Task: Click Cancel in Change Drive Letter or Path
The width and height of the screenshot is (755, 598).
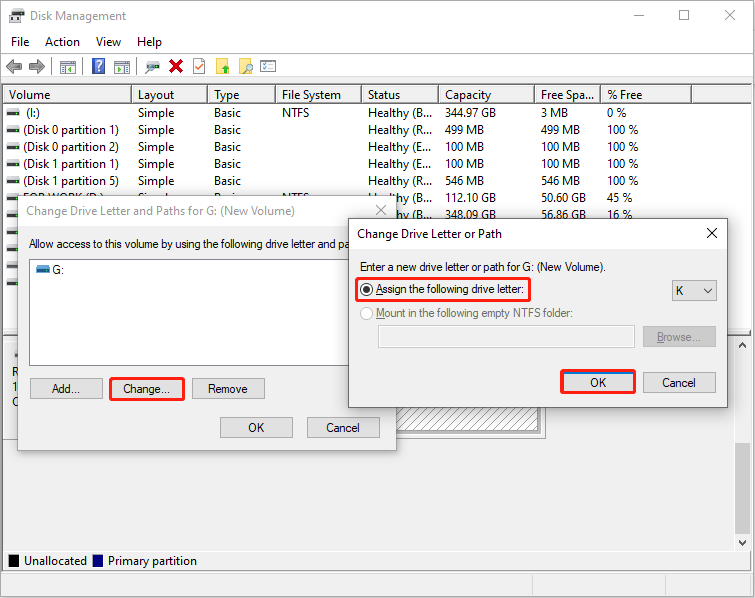Action: click(679, 382)
